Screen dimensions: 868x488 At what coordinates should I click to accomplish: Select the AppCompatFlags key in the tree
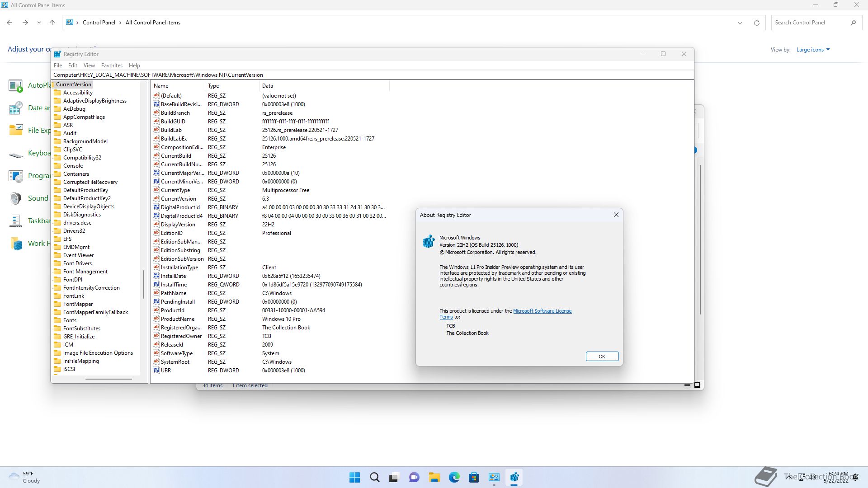coord(84,117)
